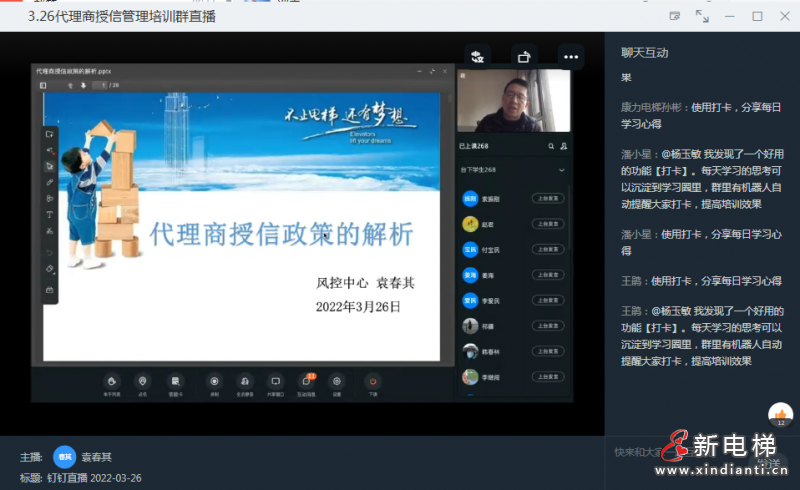Screen dimensions: 800x490
Task: Click the 聊天互动 chat panel tab
Action: pyautogui.click(x=644, y=52)
